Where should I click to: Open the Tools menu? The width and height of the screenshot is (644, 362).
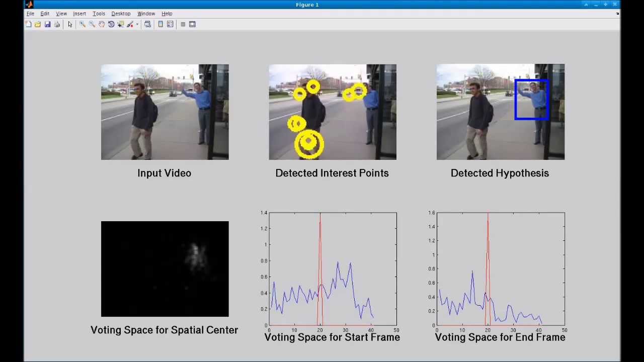click(x=99, y=14)
